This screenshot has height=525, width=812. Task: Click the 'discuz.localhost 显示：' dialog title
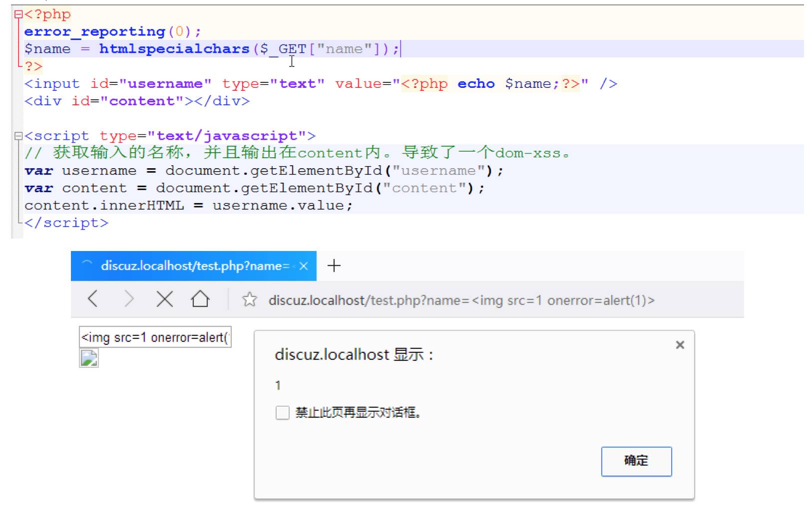coord(354,355)
